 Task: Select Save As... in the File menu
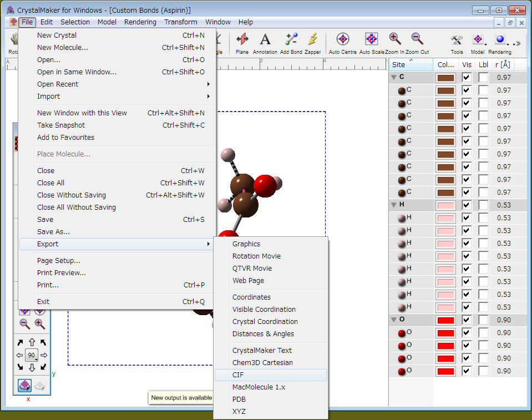(117, 232)
